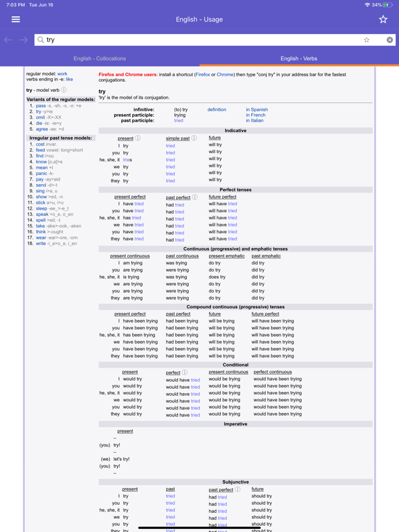Open irregular model 'send'
Image resolution: width=399 pixels, height=532 pixels.
tap(41, 185)
